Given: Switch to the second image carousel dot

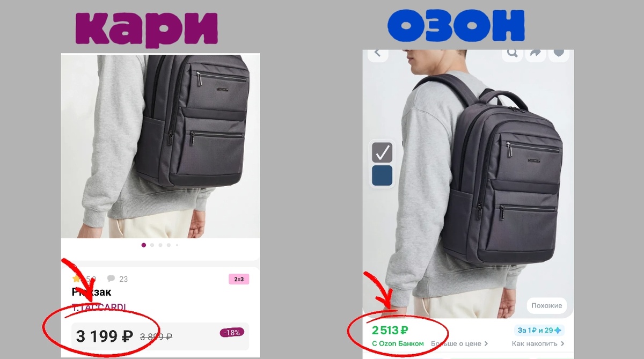Looking at the screenshot, I should pyautogui.click(x=152, y=245).
